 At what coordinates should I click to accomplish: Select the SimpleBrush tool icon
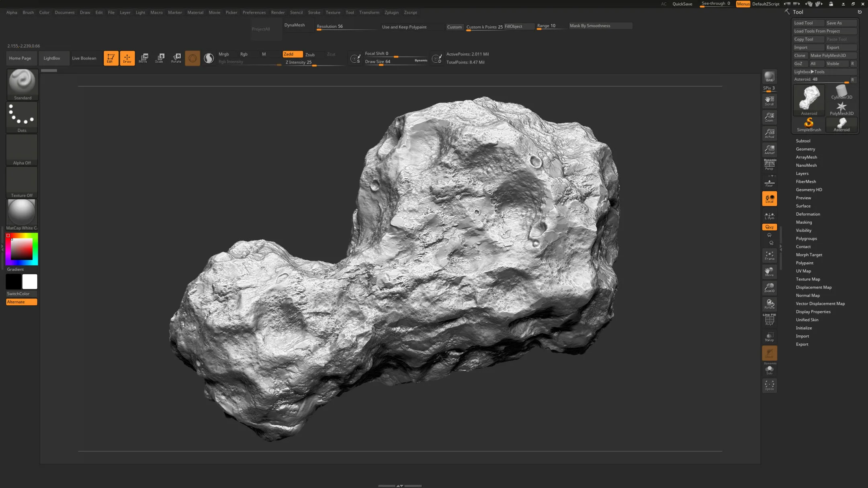[x=809, y=125]
